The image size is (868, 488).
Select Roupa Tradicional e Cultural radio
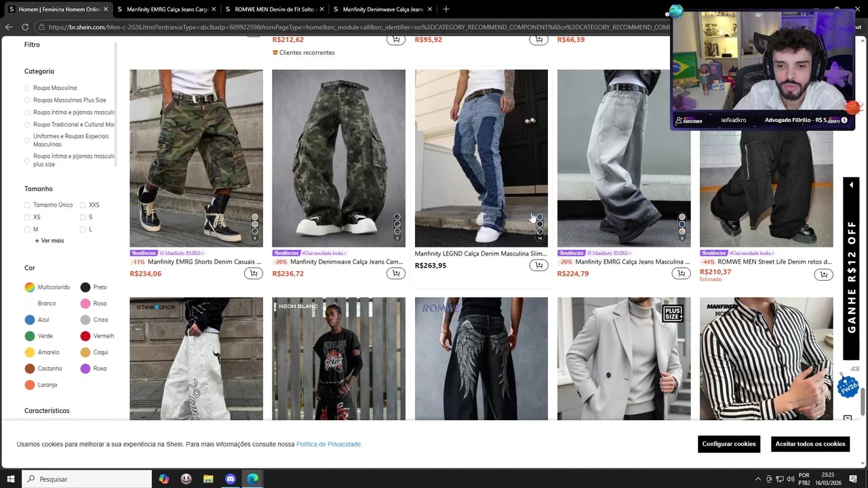pos(27,125)
